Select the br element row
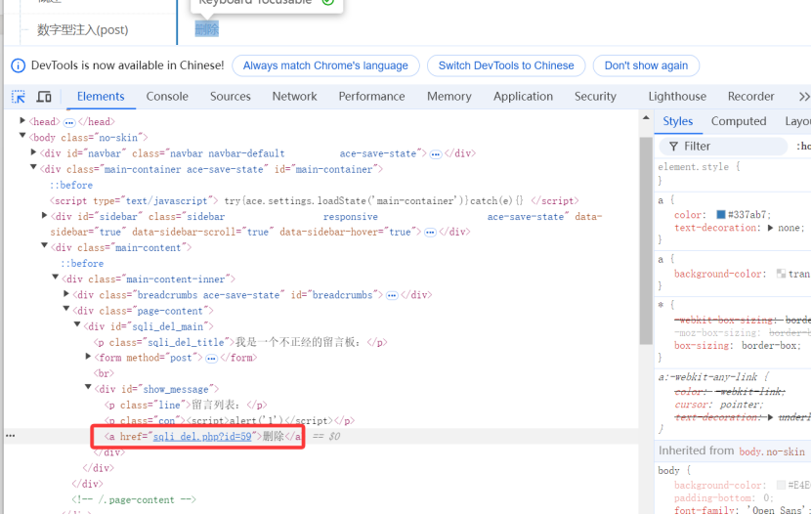812x515 pixels. 104,373
